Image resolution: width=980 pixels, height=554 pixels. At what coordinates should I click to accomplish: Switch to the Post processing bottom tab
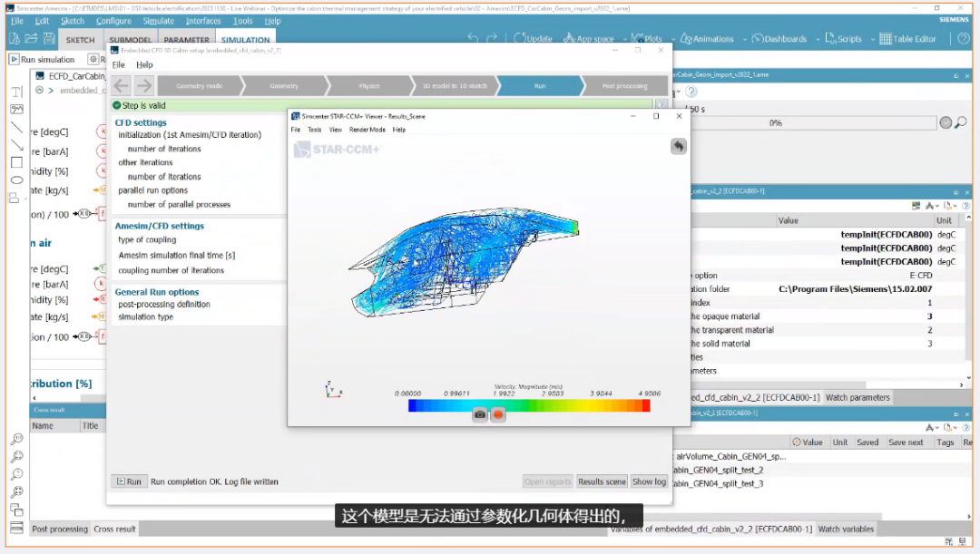60,529
